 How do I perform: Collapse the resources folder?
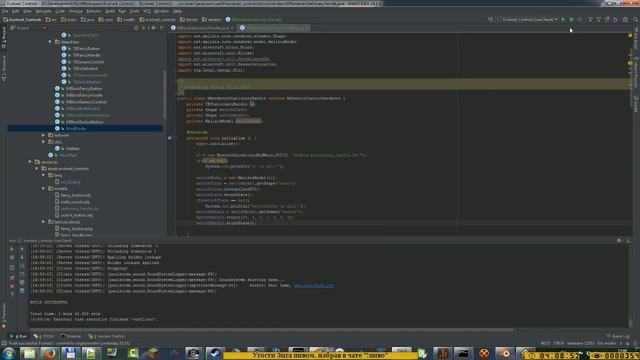30,162
